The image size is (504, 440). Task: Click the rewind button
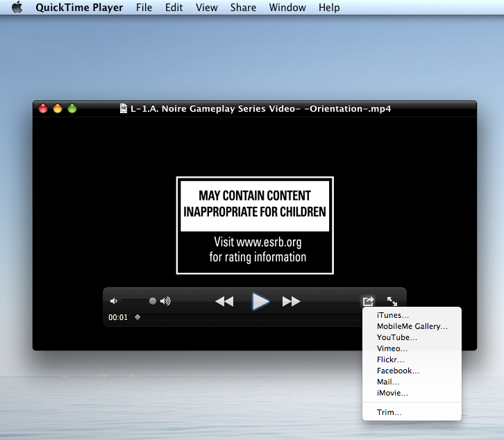224,301
